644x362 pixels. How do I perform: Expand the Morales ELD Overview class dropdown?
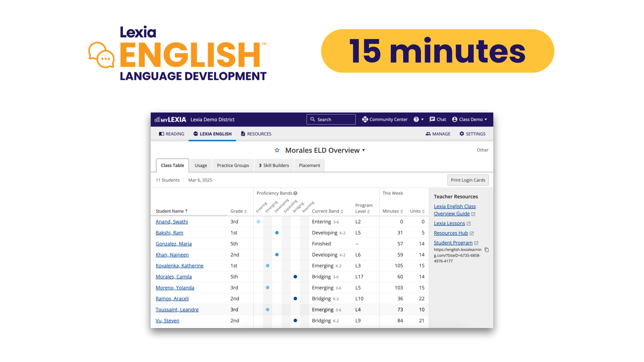click(363, 150)
